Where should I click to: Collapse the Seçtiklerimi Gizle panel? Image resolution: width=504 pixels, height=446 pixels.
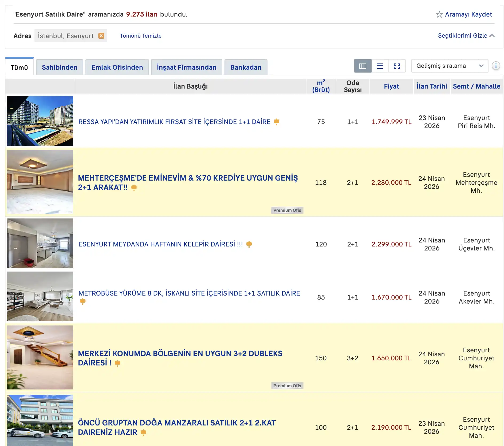[466, 36]
